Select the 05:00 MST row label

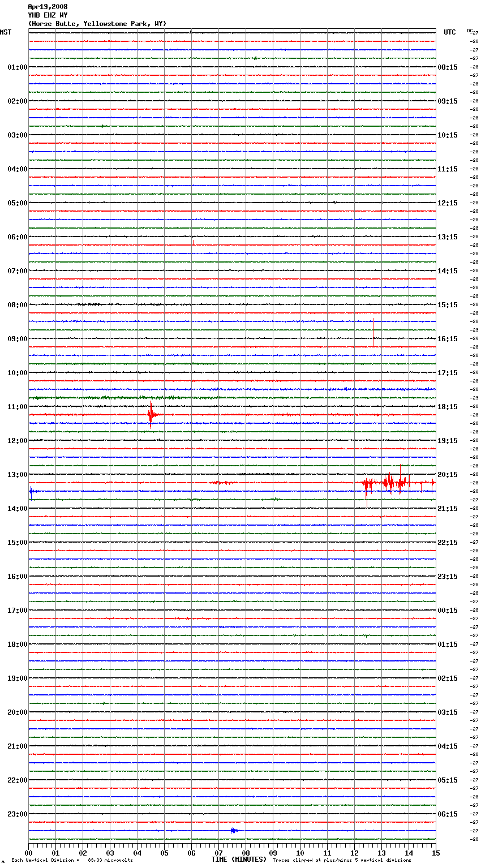point(17,203)
